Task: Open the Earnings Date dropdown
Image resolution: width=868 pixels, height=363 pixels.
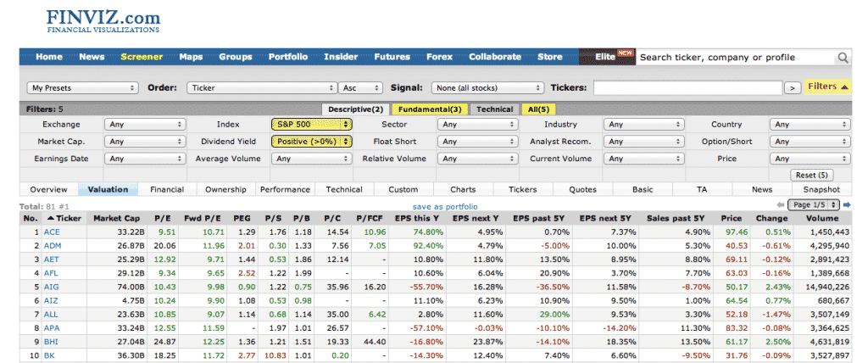Action: pos(144,159)
